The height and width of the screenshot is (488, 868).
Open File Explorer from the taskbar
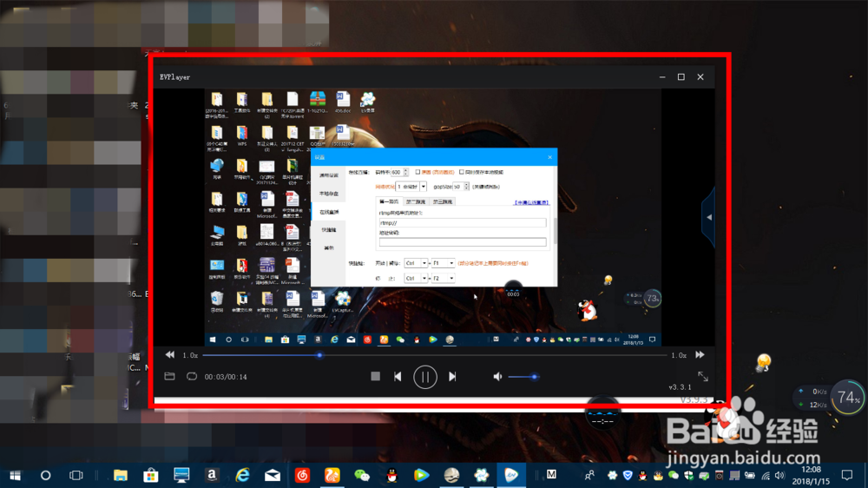point(120,475)
